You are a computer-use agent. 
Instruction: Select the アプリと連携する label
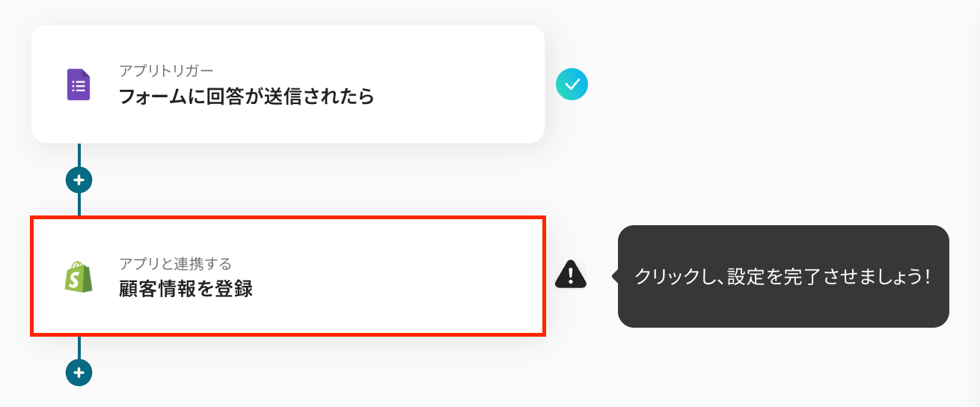pos(175,263)
